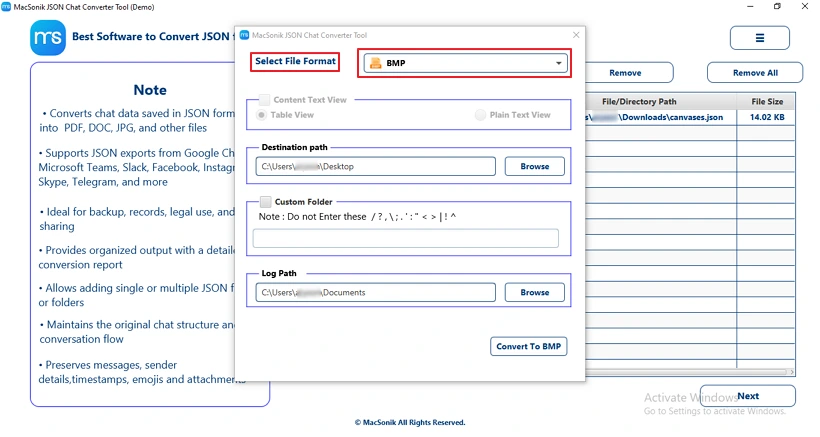Click the Log Path text field
This screenshot has width=820, height=437.
tap(375, 292)
